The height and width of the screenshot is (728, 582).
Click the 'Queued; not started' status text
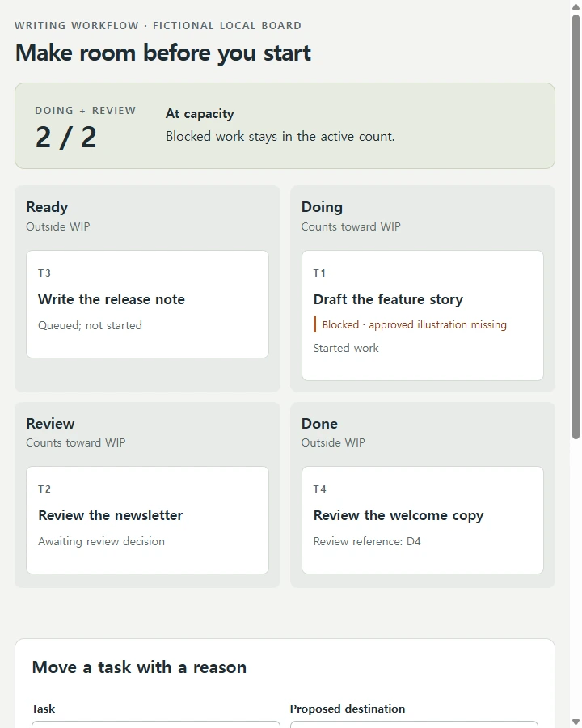point(90,325)
